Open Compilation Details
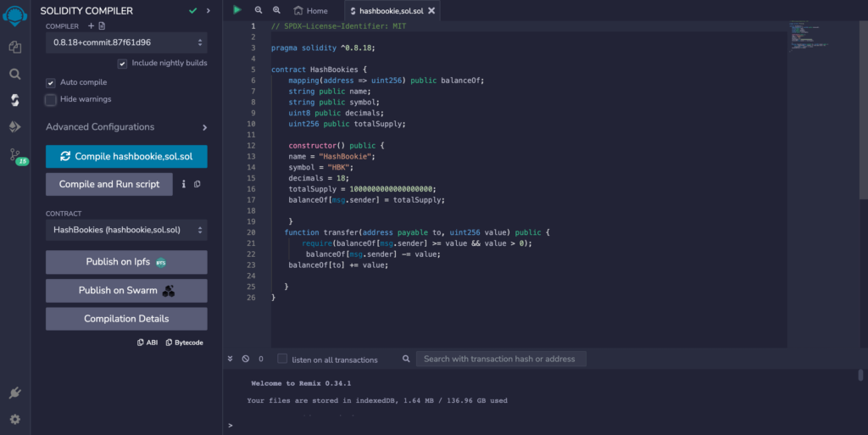 tap(126, 319)
